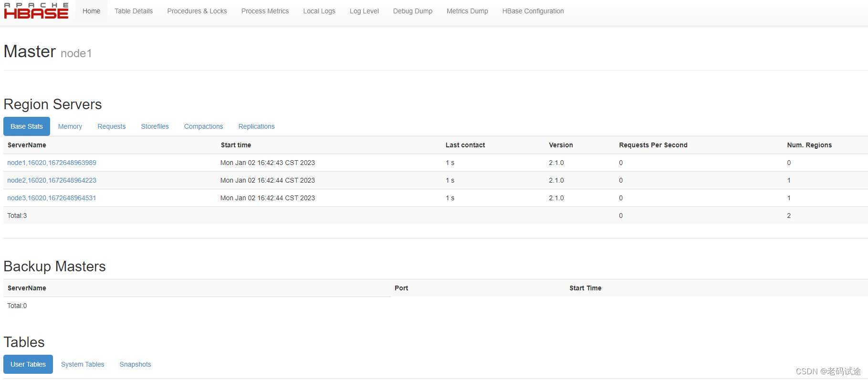Show the Storefiles tab

(155, 126)
